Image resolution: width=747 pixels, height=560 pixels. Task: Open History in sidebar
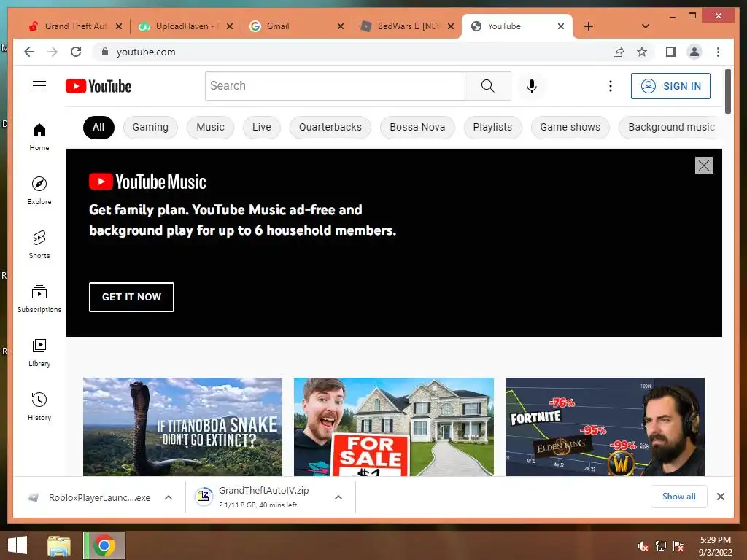(39, 406)
